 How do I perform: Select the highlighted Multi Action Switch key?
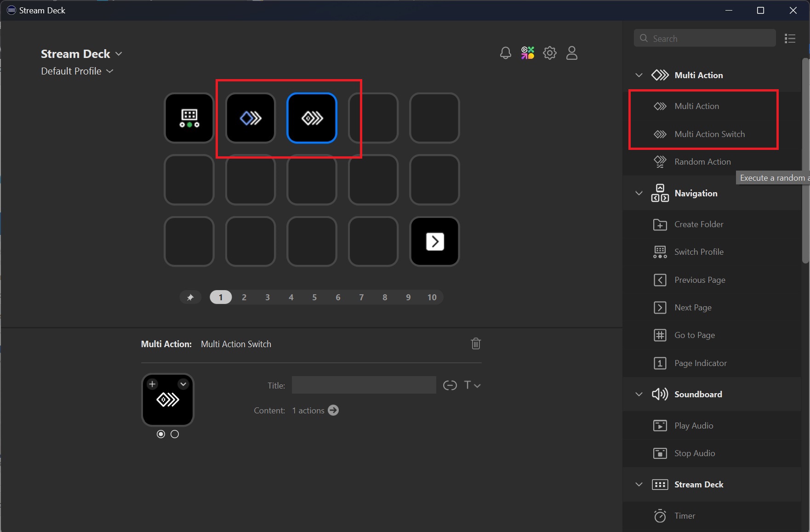tap(312, 118)
